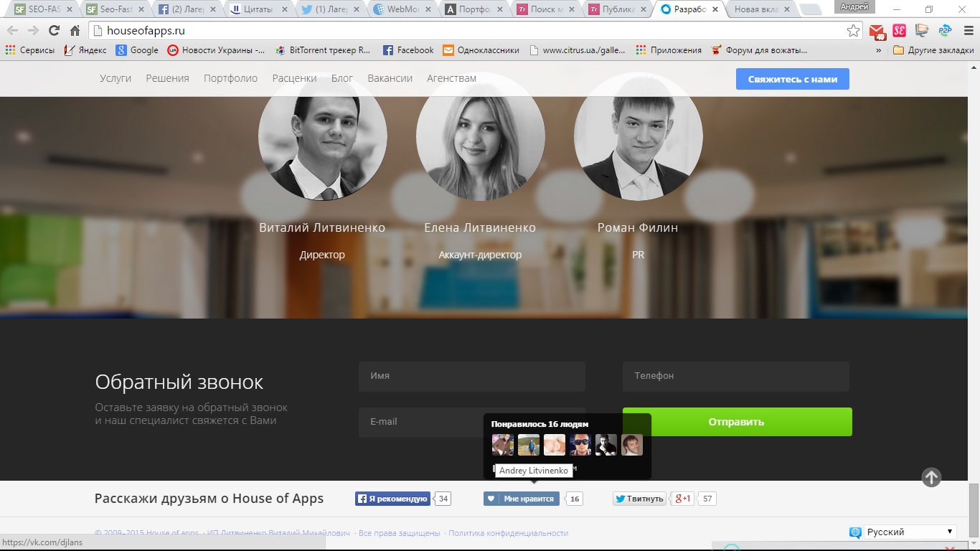Open the Приложения bookmark
The height and width of the screenshot is (551, 980).
coord(669,50)
